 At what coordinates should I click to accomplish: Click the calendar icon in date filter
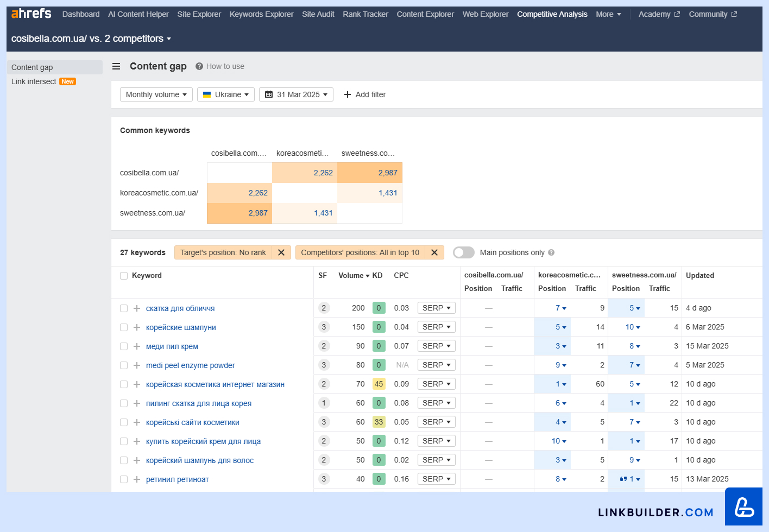pyautogui.click(x=269, y=94)
